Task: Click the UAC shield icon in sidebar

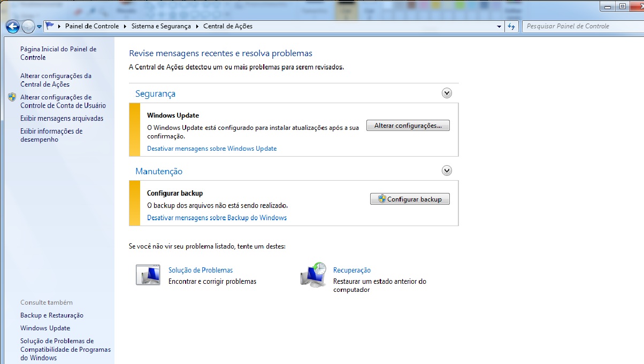Action: pos(12,97)
